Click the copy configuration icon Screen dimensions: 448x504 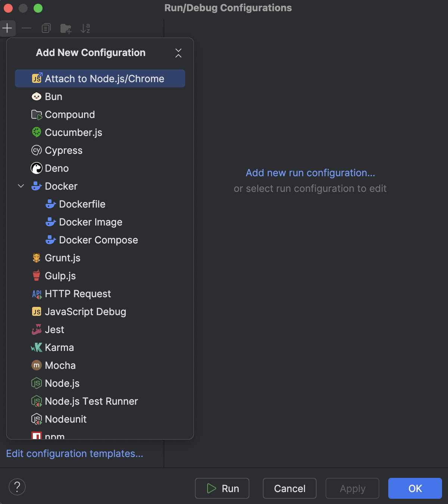coord(46,28)
